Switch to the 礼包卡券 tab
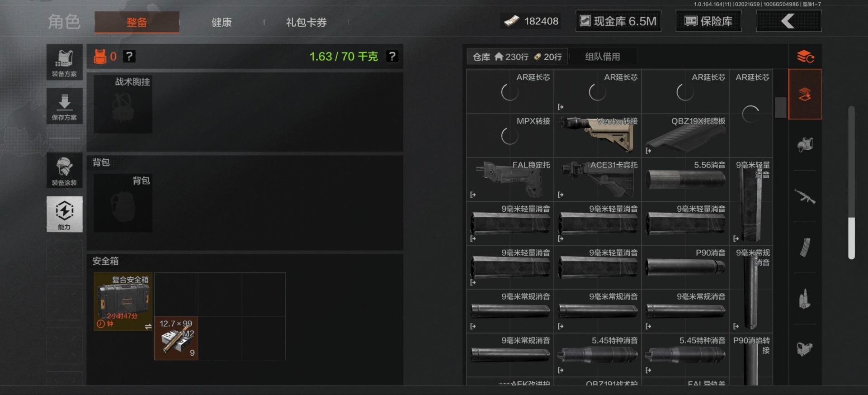Image resolution: width=868 pixels, height=395 pixels. click(x=306, y=22)
